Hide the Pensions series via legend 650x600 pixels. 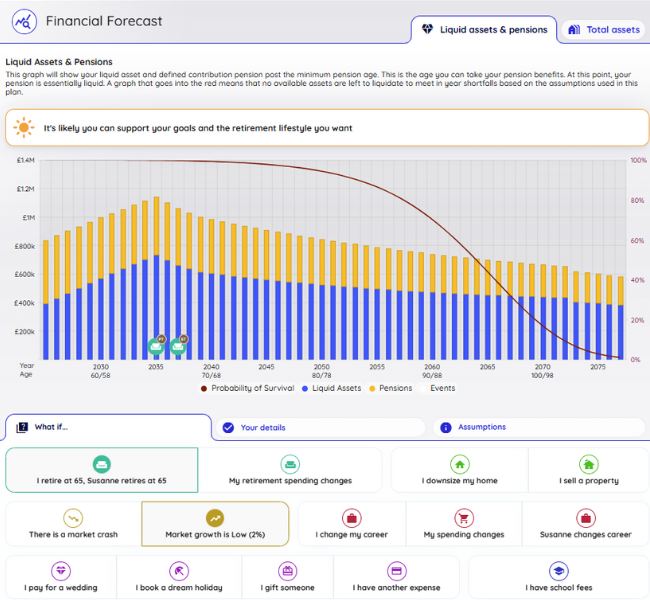[391, 389]
